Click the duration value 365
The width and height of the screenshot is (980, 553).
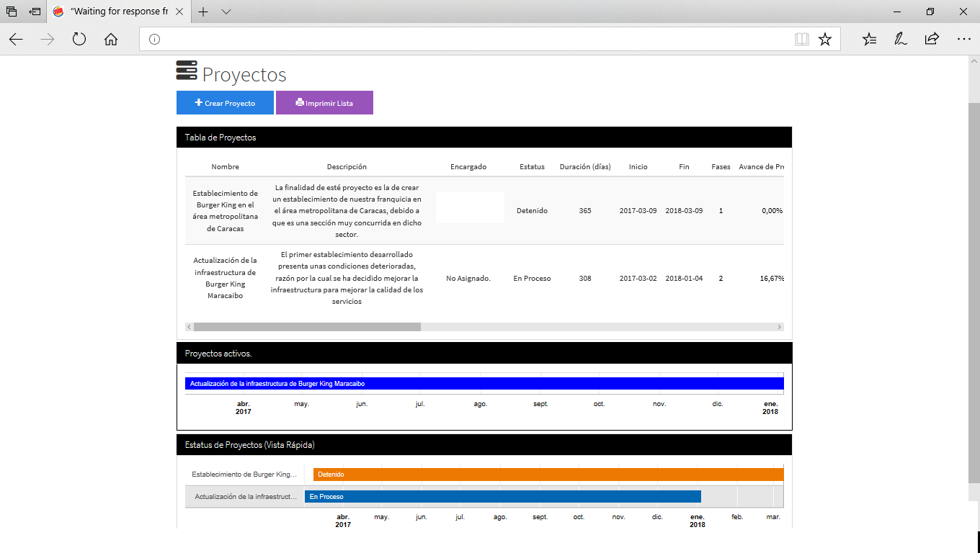coord(585,211)
